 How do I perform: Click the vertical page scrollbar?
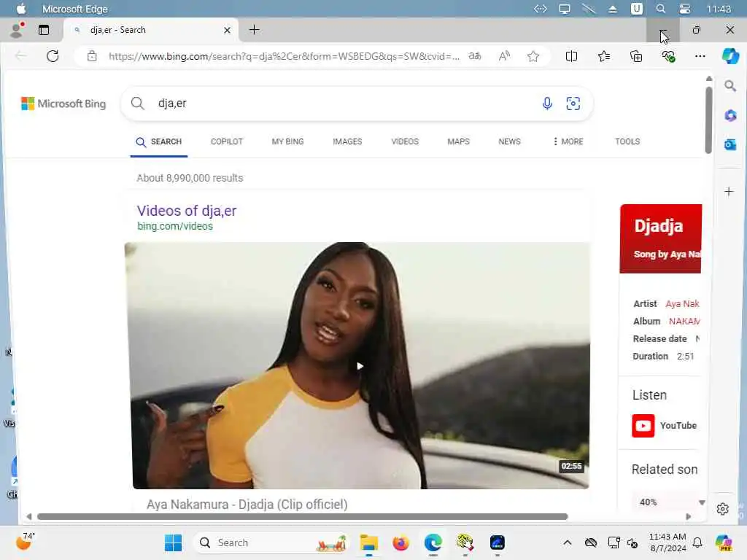709,120
